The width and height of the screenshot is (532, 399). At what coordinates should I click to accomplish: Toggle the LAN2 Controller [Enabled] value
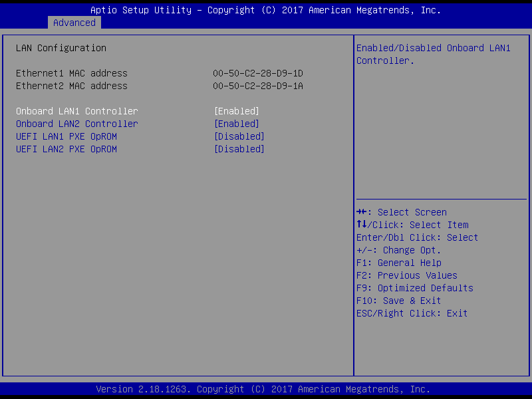pos(236,124)
